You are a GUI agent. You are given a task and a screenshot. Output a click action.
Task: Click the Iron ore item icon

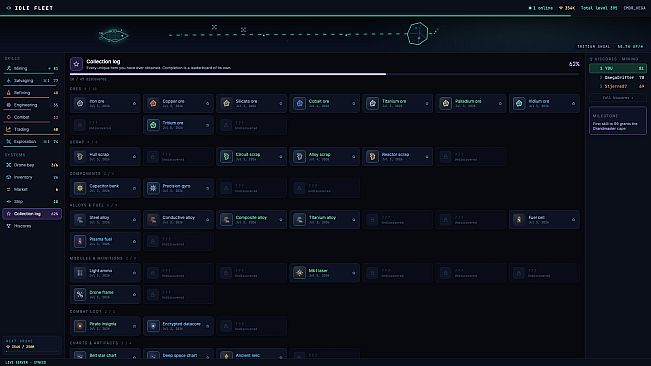[x=80, y=103]
